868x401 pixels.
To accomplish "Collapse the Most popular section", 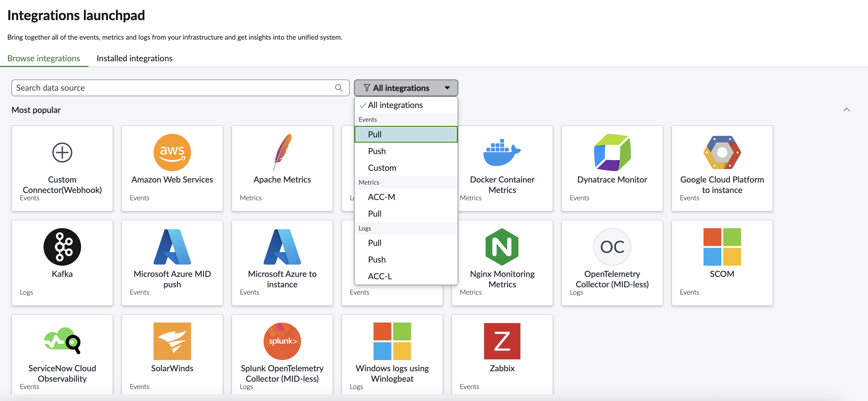I will (846, 110).
